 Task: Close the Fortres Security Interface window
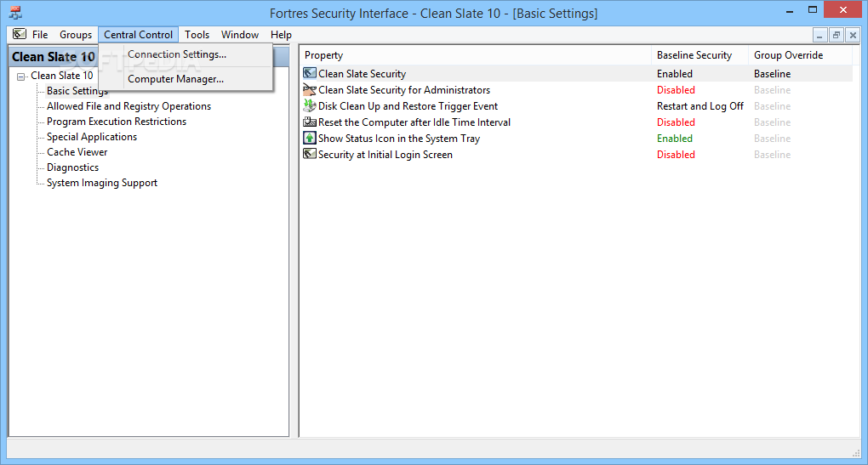coord(843,10)
